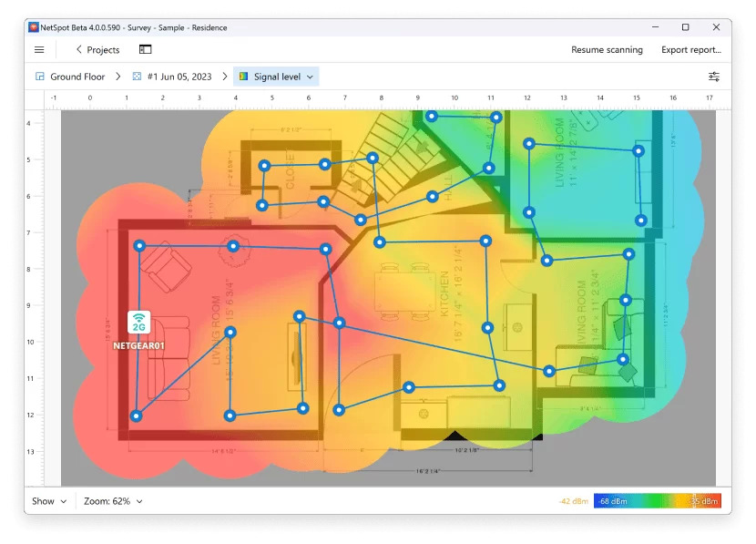Image resolution: width=756 pixels, height=544 pixels.
Task: Open the Zoom: 62% dropdown
Action: (x=113, y=501)
